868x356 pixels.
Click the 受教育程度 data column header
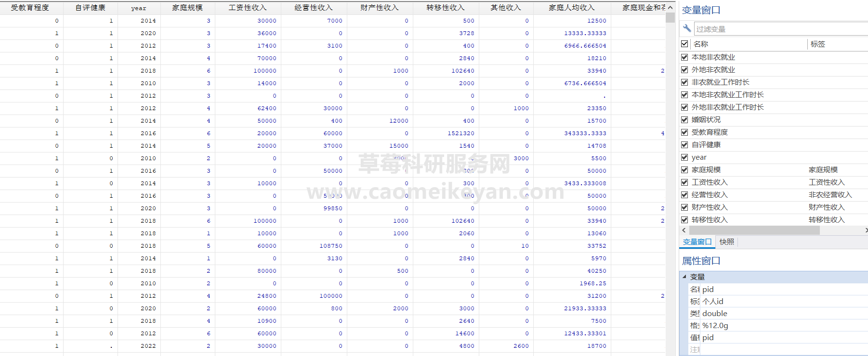pyautogui.click(x=30, y=8)
